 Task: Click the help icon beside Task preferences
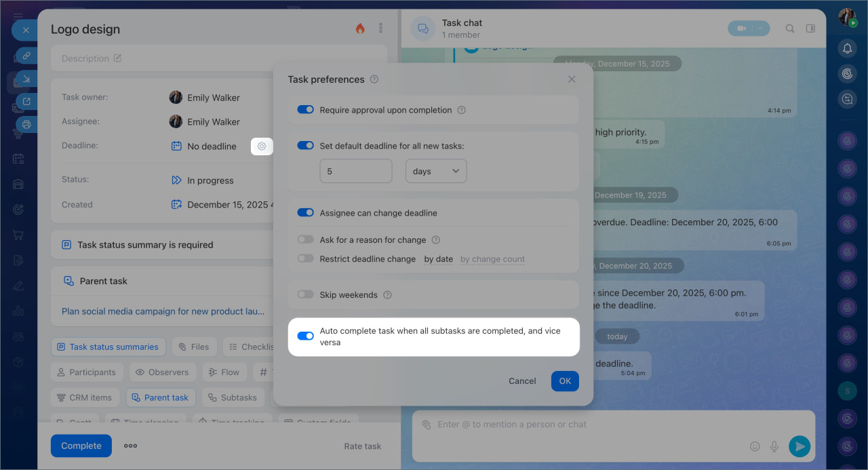click(x=374, y=79)
